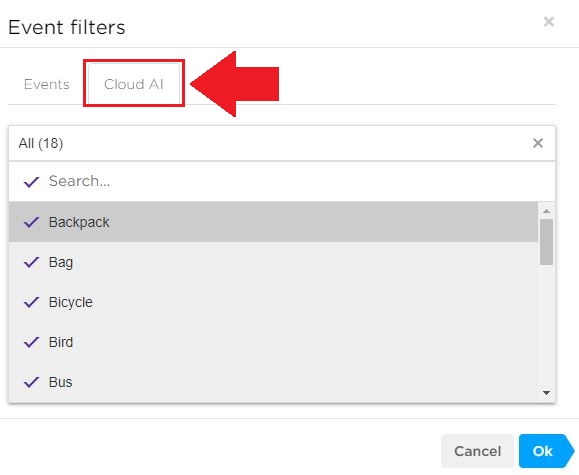
Task: Select the Bird option label
Action: [61, 342]
